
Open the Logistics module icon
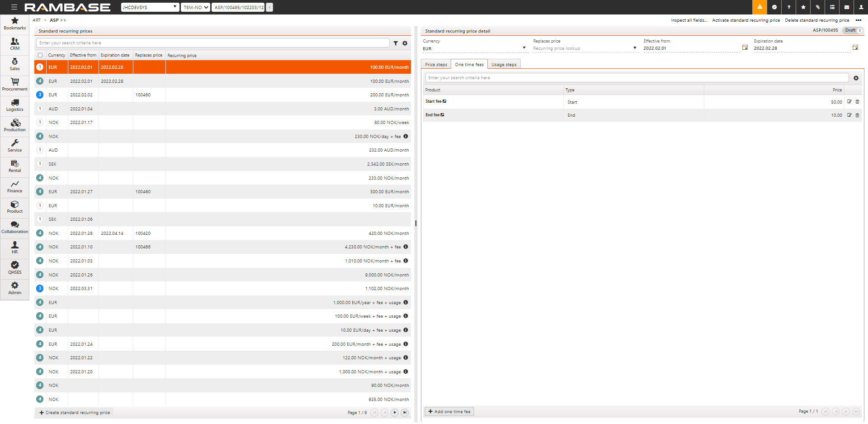coord(14,105)
